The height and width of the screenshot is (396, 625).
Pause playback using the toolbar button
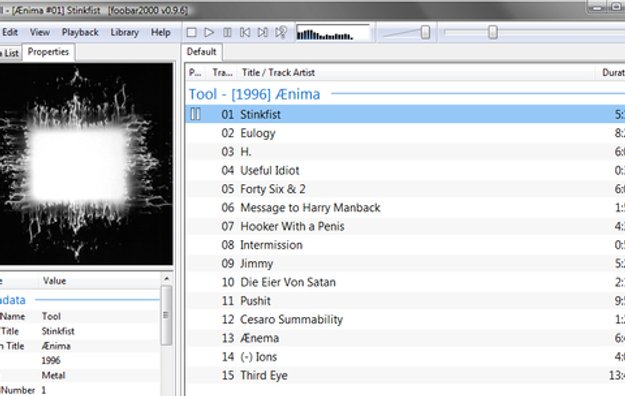[227, 32]
